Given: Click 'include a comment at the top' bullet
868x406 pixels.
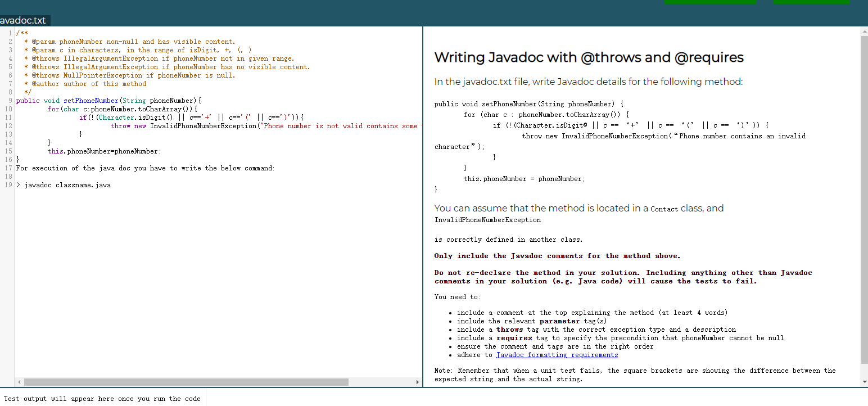Looking at the screenshot, I should pos(592,313).
